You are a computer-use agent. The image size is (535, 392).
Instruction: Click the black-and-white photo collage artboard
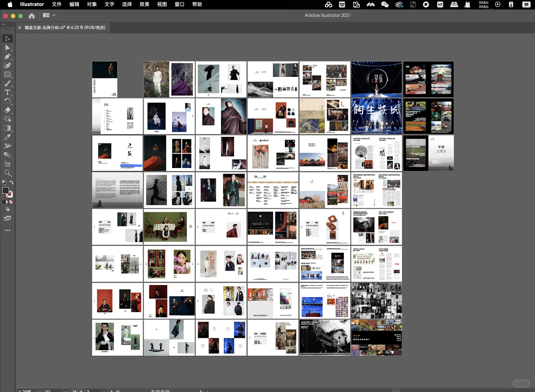click(x=376, y=301)
